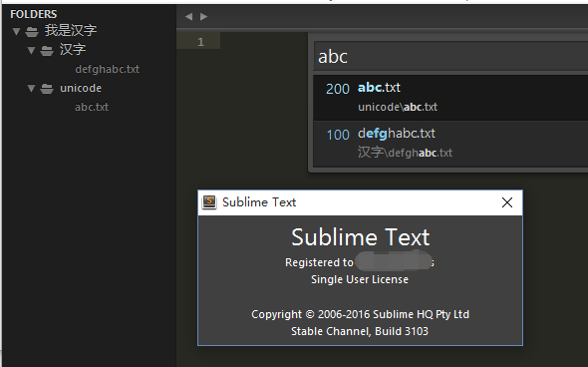588x367 pixels.
Task: Open defghabc.txt in the sidebar
Action: pyautogui.click(x=107, y=70)
